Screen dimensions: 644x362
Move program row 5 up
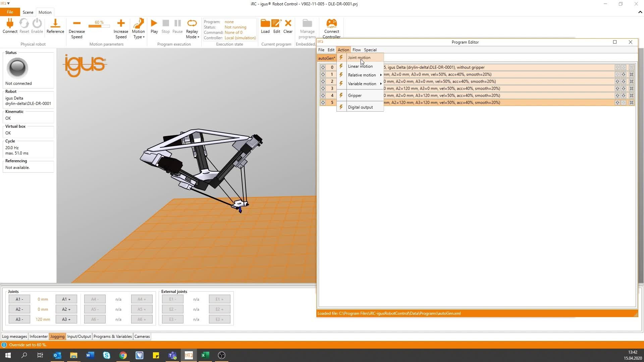617,103
